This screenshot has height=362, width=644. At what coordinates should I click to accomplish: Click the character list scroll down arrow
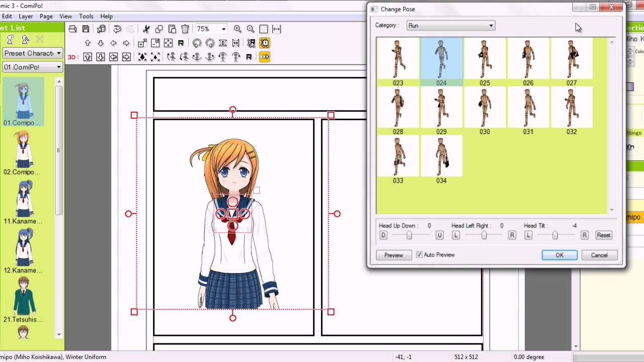point(59,334)
